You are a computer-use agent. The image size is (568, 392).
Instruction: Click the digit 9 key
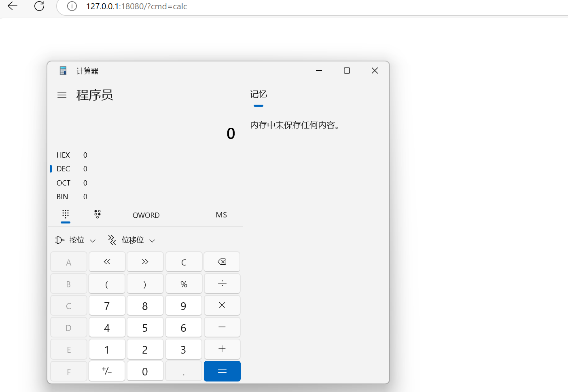click(x=184, y=306)
